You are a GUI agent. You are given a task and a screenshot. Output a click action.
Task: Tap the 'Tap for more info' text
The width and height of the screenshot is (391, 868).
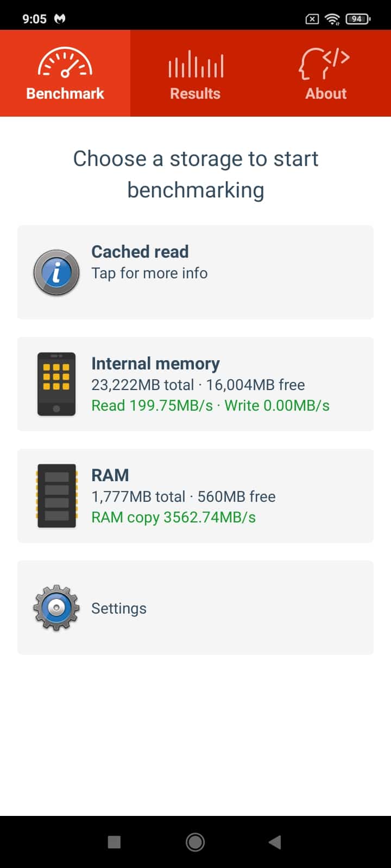[x=149, y=273]
